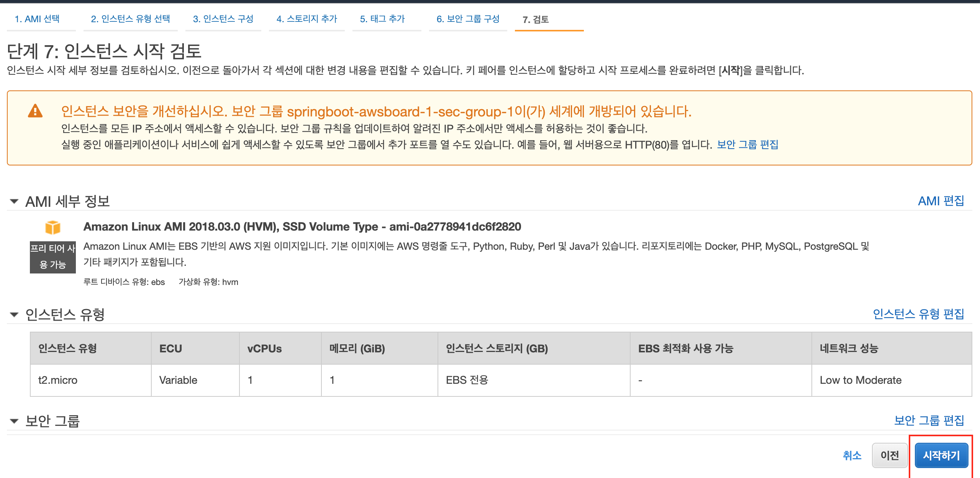Click the 인스턴스 유형 편집 link
Screen dimensions: 980x478
coord(918,314)
